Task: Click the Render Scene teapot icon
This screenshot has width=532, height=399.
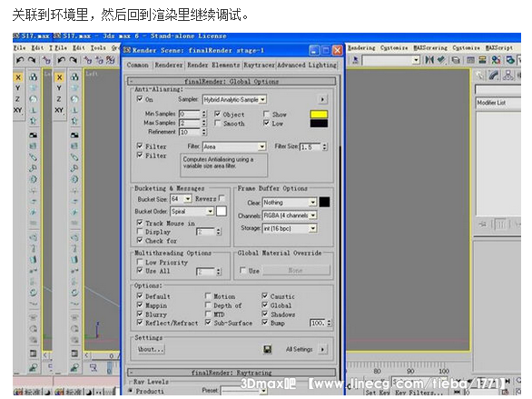Action: [510, 60]
